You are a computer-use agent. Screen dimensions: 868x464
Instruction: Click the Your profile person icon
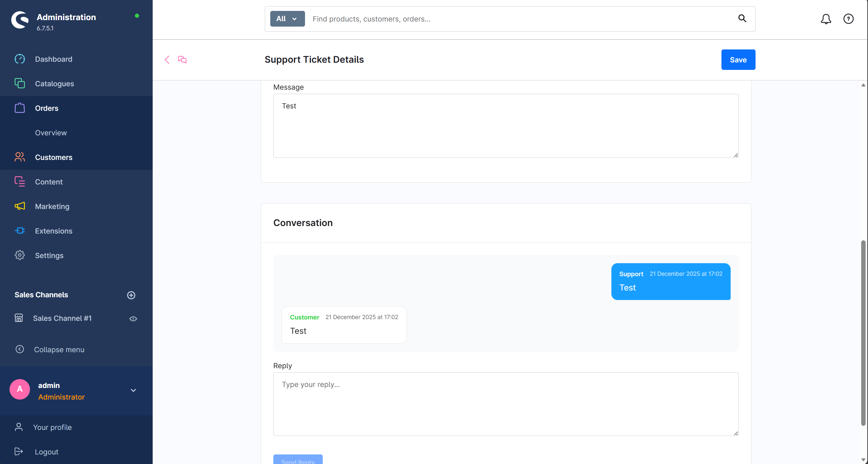[x=19, y=427]
